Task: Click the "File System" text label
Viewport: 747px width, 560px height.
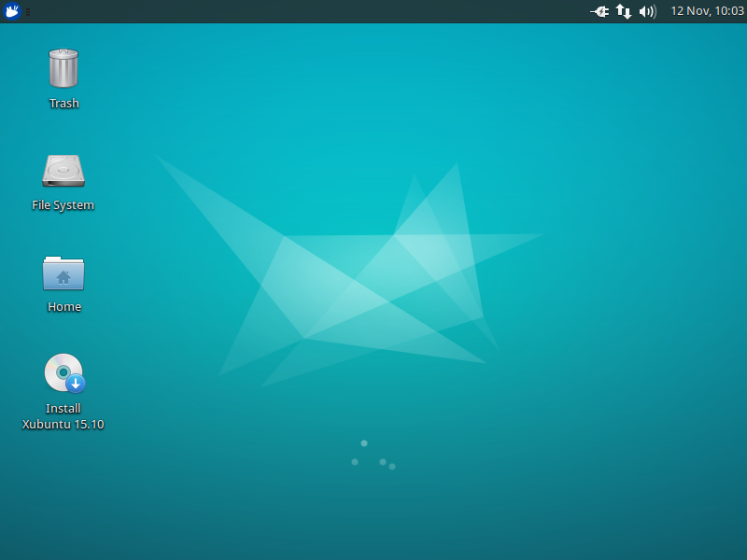Action: 63,205
